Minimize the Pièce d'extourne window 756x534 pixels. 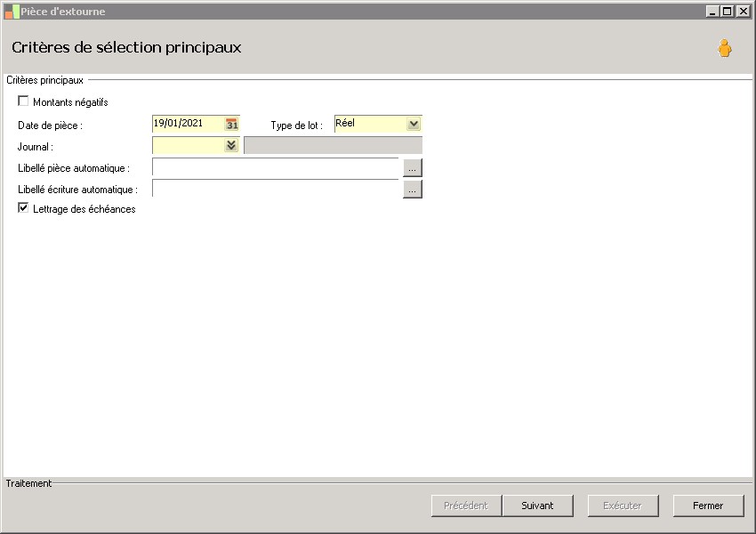click(x=712, y=11)
